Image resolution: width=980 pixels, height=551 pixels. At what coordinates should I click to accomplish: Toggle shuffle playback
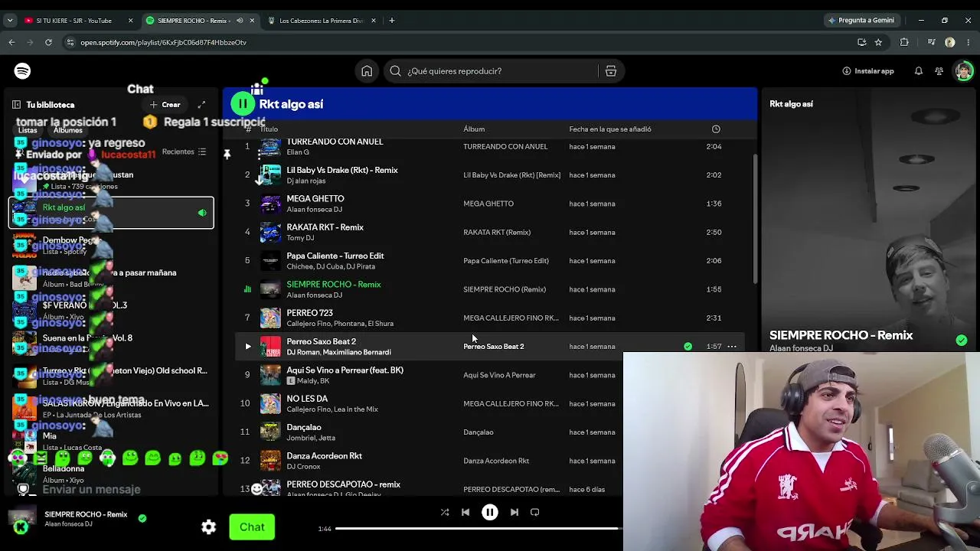click(x=445, y=512)
